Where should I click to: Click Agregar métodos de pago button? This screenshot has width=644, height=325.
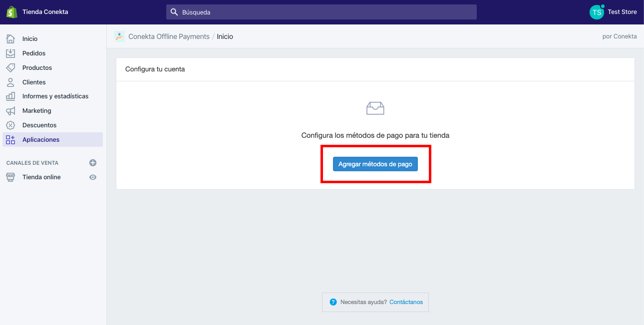pos(375,164)
